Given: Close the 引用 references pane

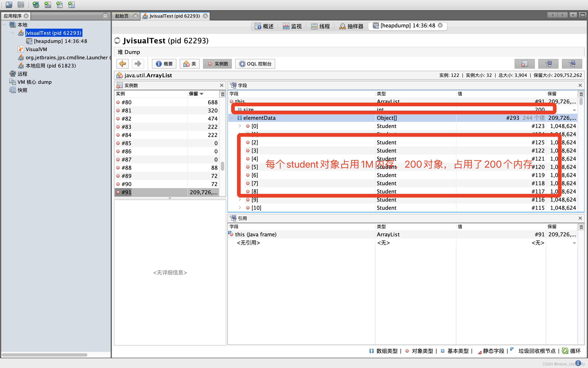Looking at the screenshot, I should coord(580,218).
